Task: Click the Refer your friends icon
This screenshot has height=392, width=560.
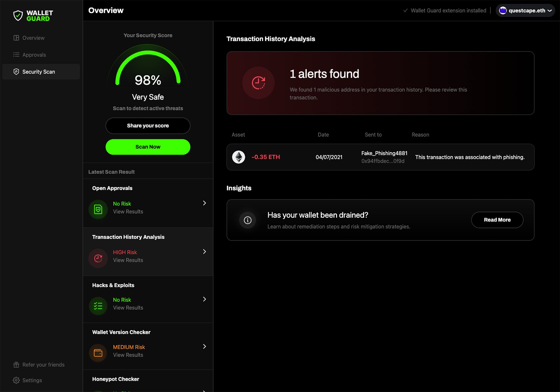Action: click(16, 364)
